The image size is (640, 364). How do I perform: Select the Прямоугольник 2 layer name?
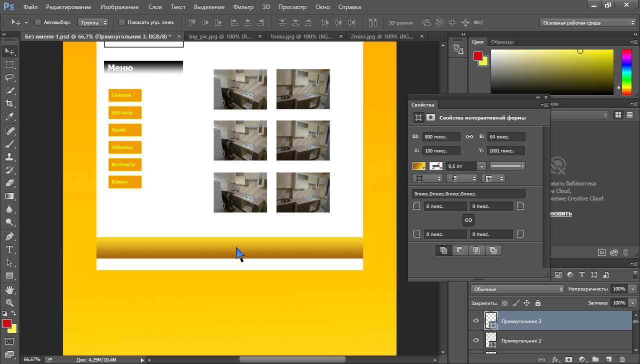521,340
